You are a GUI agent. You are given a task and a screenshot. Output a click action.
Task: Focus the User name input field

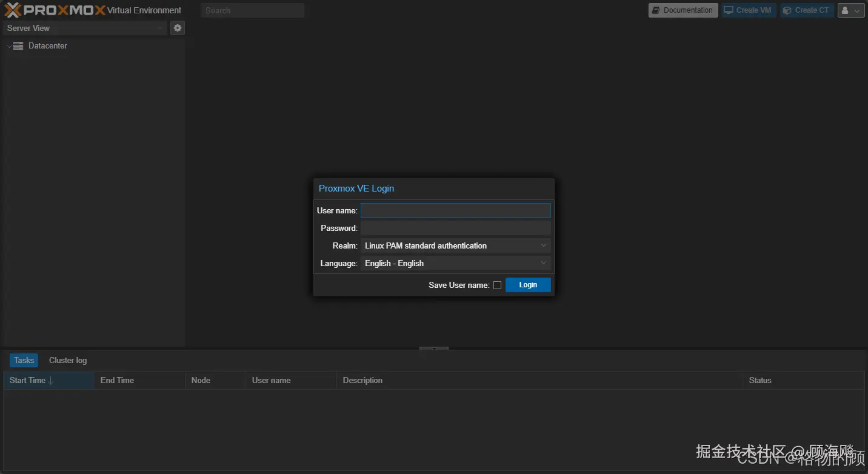[x=456, y=210]
